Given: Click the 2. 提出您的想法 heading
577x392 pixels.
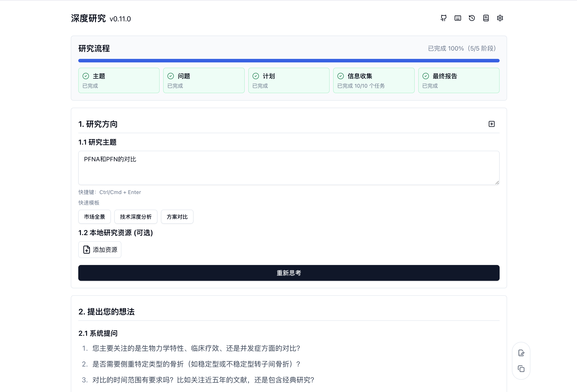Looking at the screenshot, I should [x=106, y=312].
